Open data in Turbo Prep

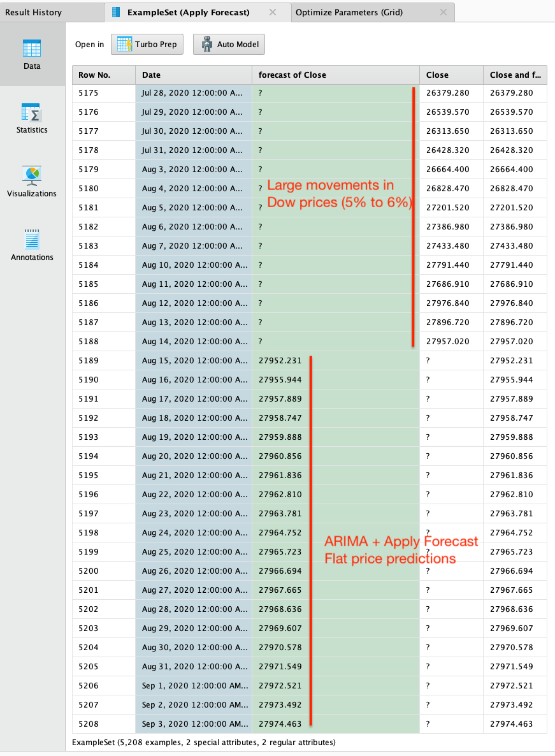[147, 45]
